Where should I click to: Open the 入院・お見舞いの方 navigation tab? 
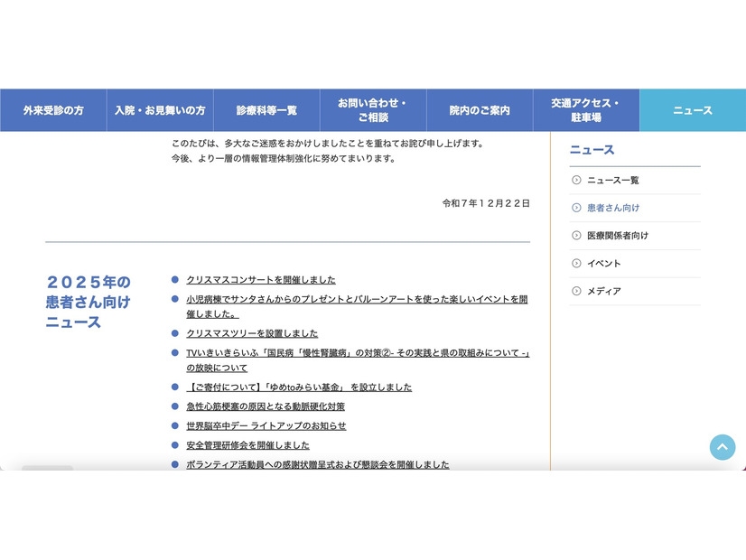pos(160,110)
